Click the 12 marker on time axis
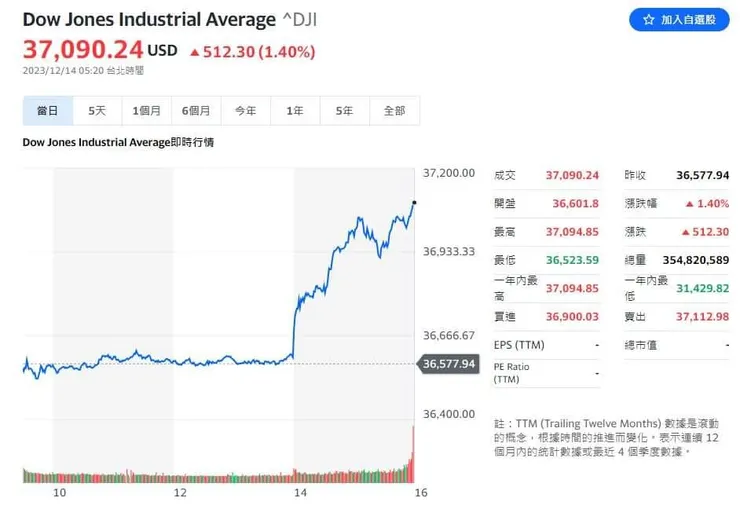The image size is (740, 516). tap(180, 493)
